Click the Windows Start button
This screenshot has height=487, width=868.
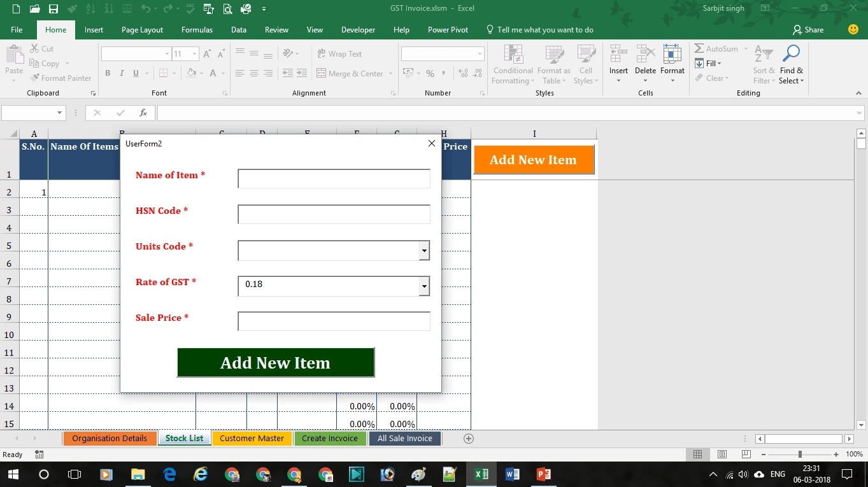[x=13, y=474]
